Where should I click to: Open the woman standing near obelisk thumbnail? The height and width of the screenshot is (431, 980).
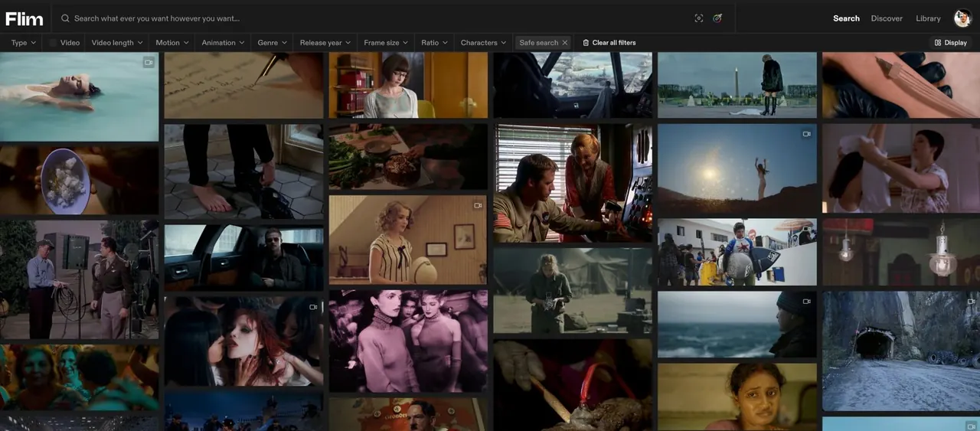pos(737,86)
